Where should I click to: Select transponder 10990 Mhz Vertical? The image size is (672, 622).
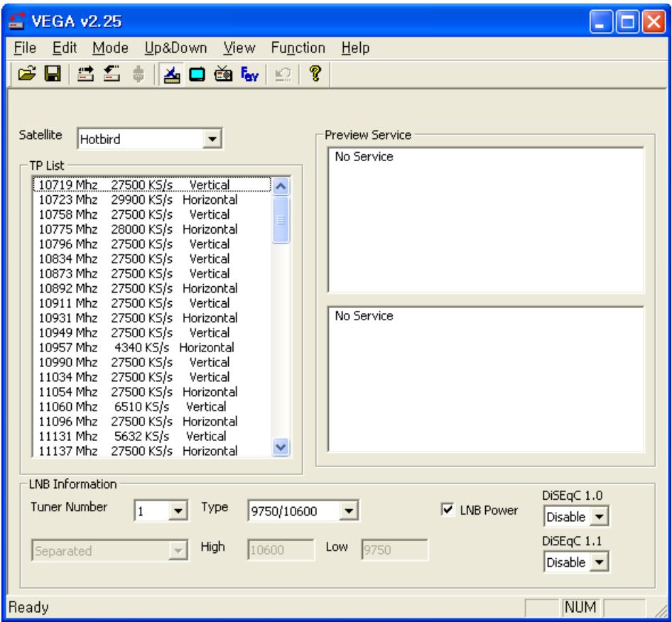152,362
